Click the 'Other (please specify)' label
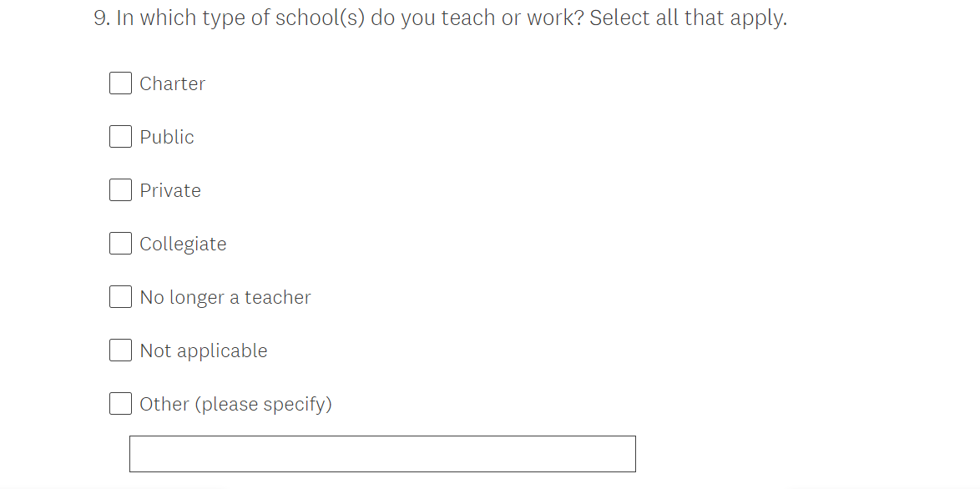 click(235, 404)
